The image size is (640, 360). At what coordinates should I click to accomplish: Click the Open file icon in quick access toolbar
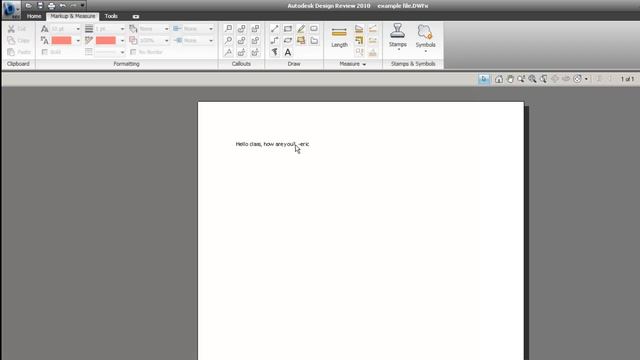point(29,6)
